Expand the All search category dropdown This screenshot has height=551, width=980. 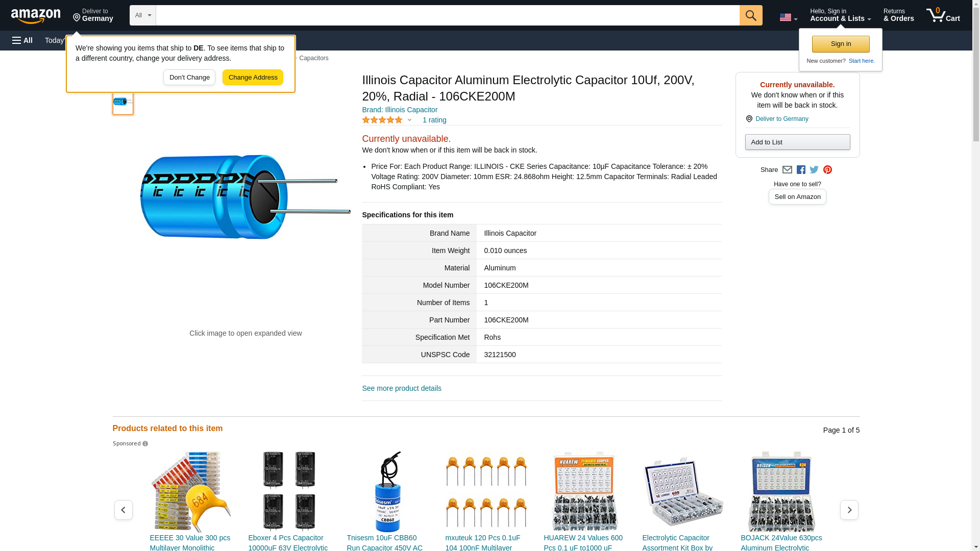142,15
